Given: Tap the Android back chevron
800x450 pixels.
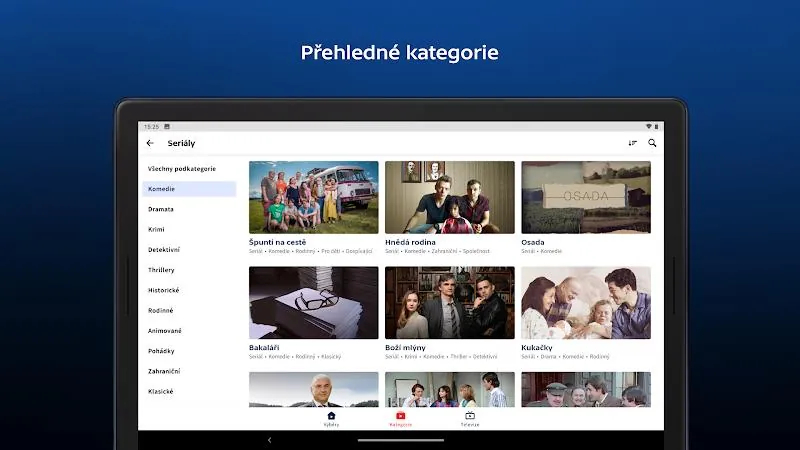Looking at the screenshot, I should [x=269, y=440].
